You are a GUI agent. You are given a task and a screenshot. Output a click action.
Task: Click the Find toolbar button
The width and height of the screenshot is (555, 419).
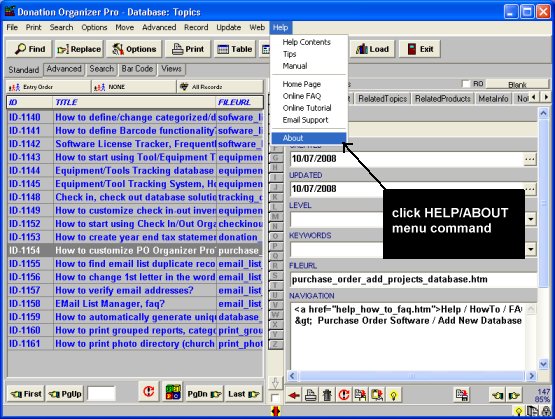[29, 49]
